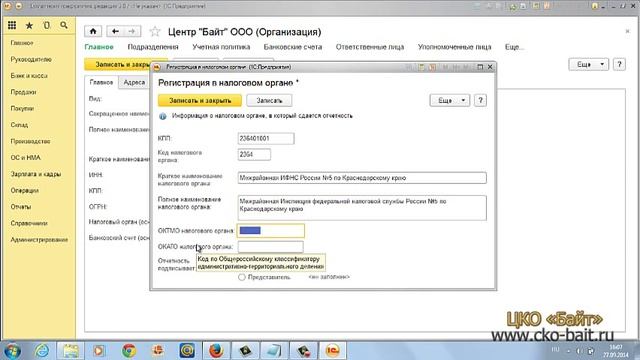Open Google Chrome from taskbar
Screen dimensions: 640x360
pos(129,351)
